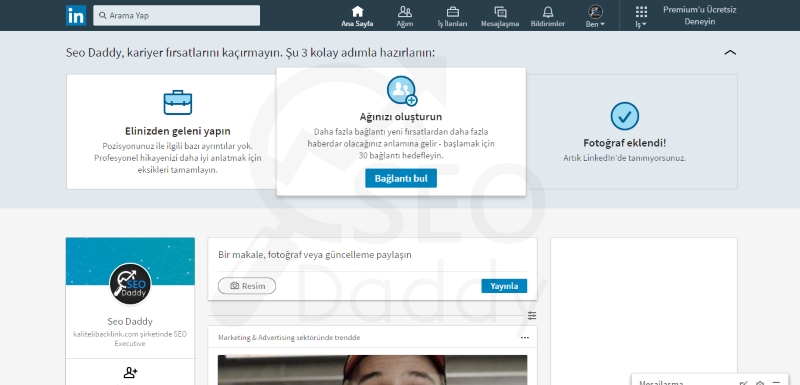Open İş İlanları jobs tab

[452, 16]
